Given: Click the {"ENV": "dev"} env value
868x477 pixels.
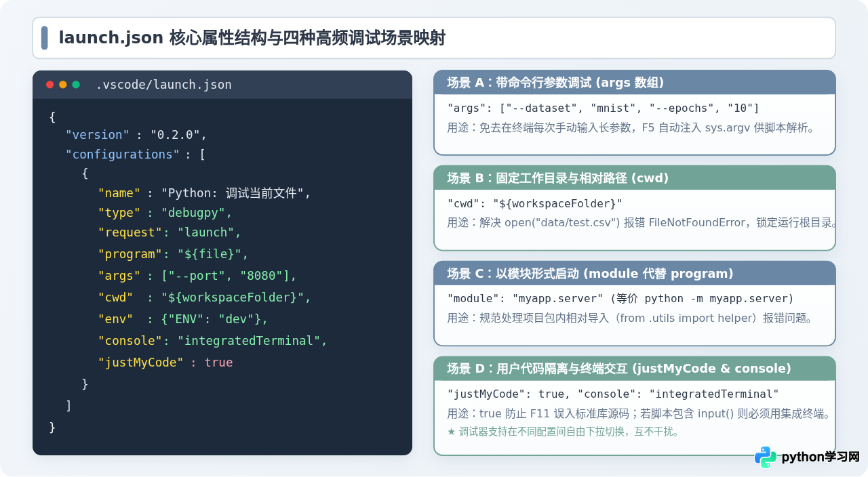Looking at the screenshot, I should 211,319.
